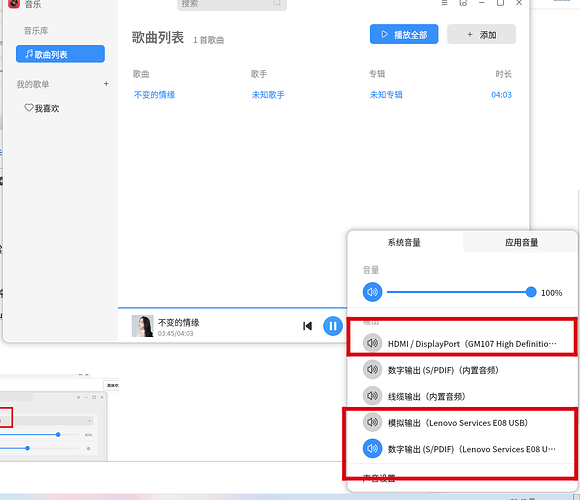The height and width of the screenshot is (500, 580).
Task: Mute system volume with the speaker icon
Action: (x=372, y=292)
